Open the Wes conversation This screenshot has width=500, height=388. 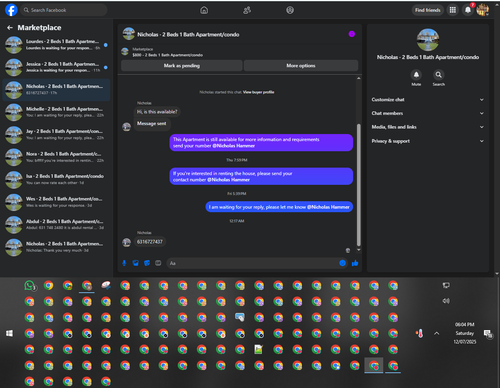tap(57, 202)
